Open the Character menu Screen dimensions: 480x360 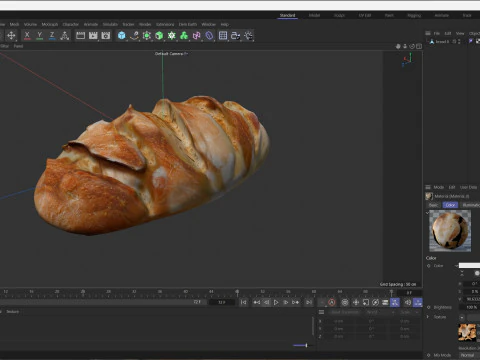(71, 24)
